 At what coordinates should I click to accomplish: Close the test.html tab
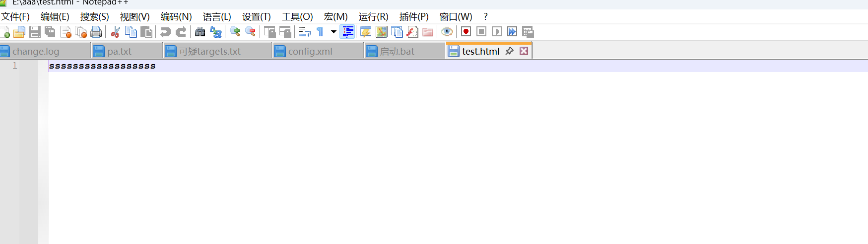524,51
